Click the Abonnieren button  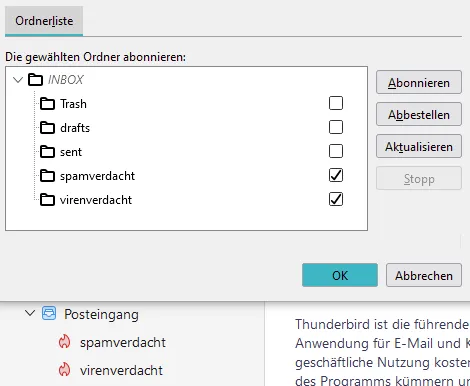coord(419,82)
